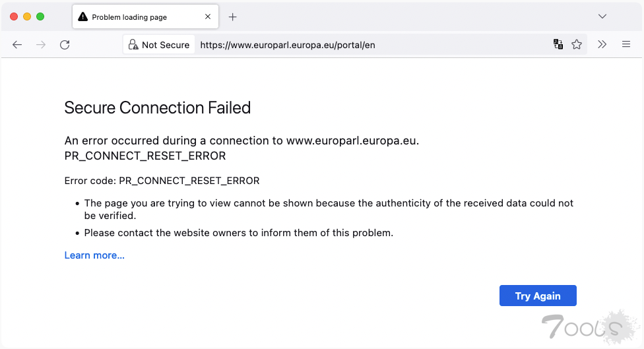
Task: Close the Problem loading page tab
Action: tap(208, 17)
